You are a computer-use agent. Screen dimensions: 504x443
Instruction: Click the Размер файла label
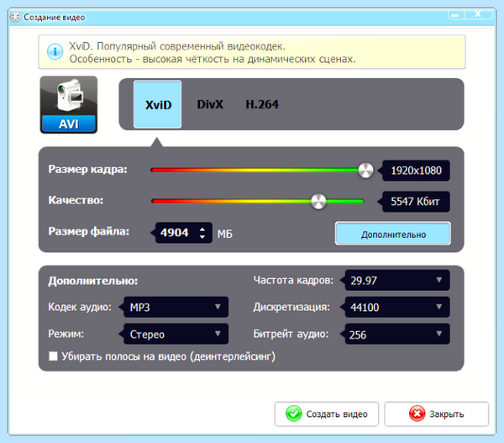89,231
